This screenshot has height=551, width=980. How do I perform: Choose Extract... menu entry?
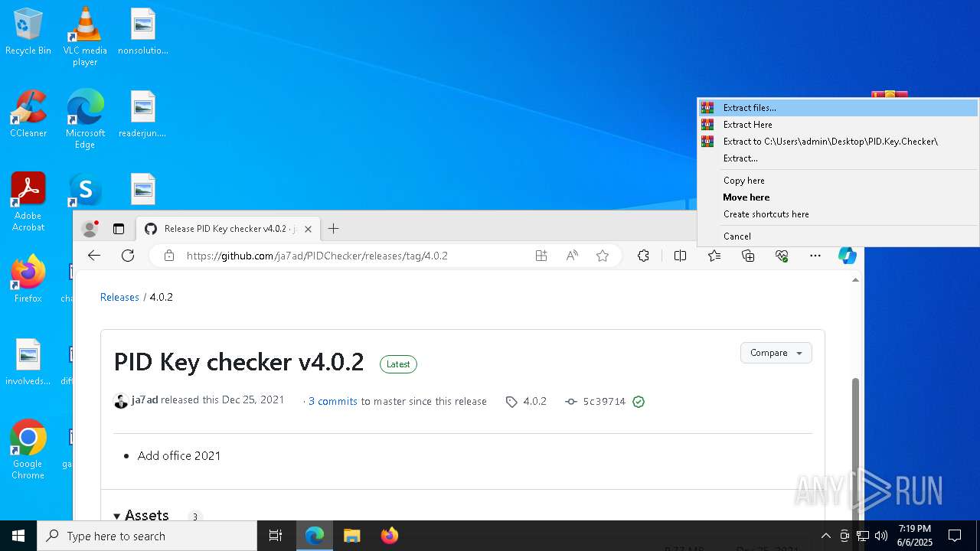pos(838,158)
